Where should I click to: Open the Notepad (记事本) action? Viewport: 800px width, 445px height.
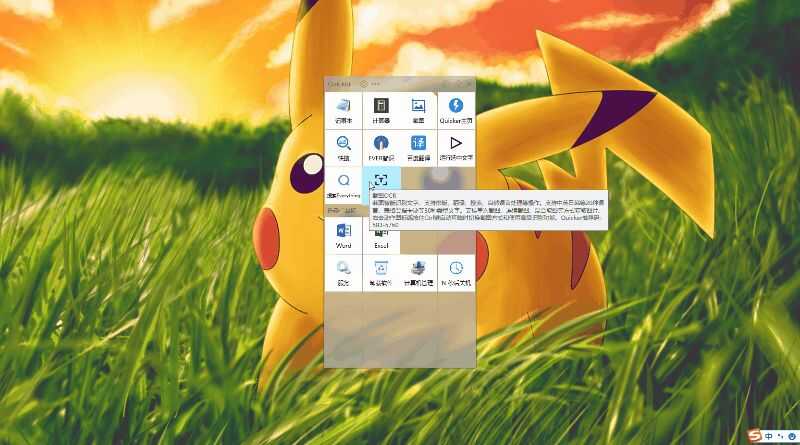(x=343, y=110)
